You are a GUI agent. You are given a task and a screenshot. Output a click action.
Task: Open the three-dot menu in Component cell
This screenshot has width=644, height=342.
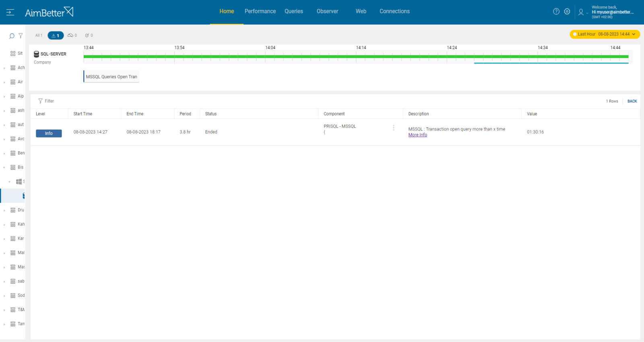click(394, 128)
